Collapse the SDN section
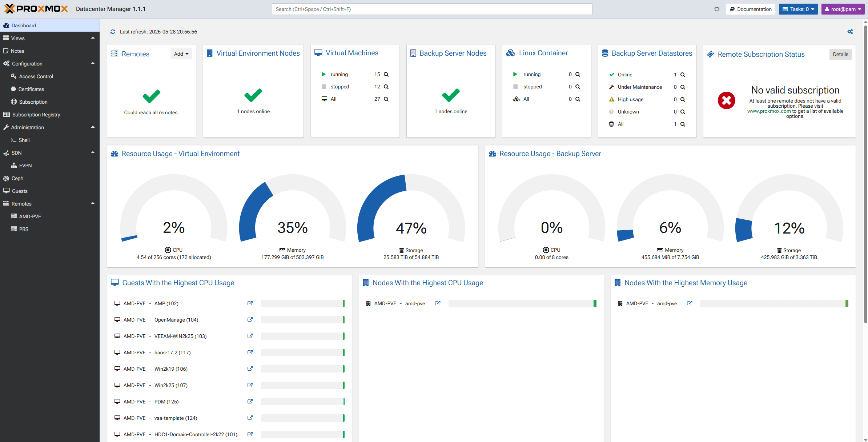This screenshot has width=868, height=442. click(x=93, y=152)
